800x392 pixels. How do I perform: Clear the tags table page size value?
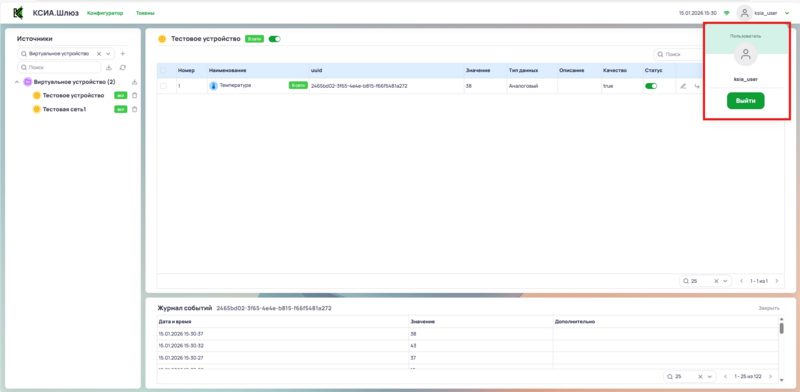coord(716,281)
